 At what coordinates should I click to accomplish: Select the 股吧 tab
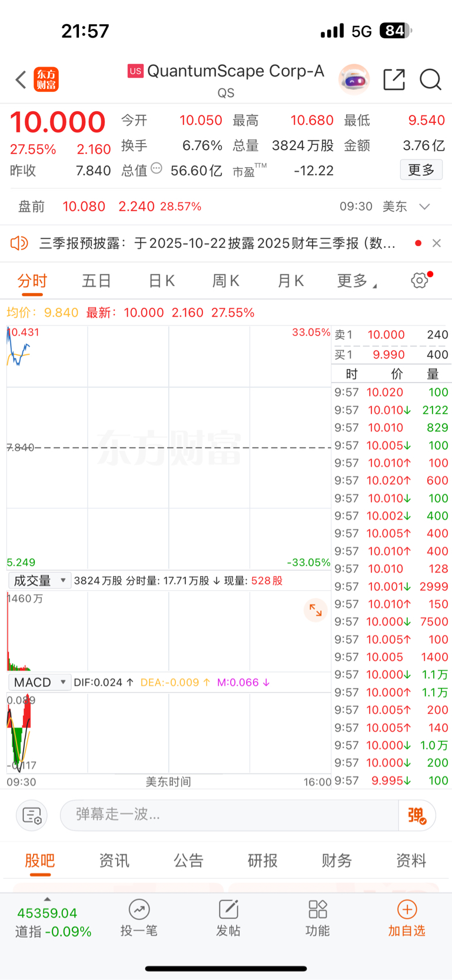pos(40,861)
